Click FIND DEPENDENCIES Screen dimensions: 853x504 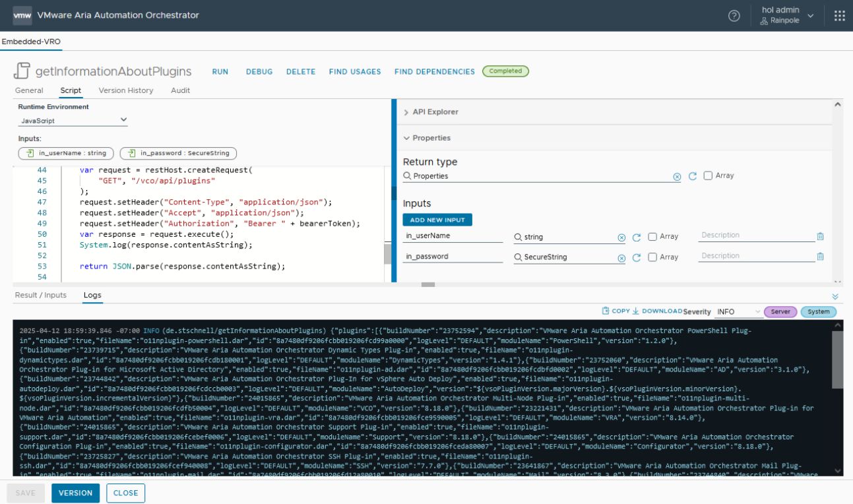[435, 71]
